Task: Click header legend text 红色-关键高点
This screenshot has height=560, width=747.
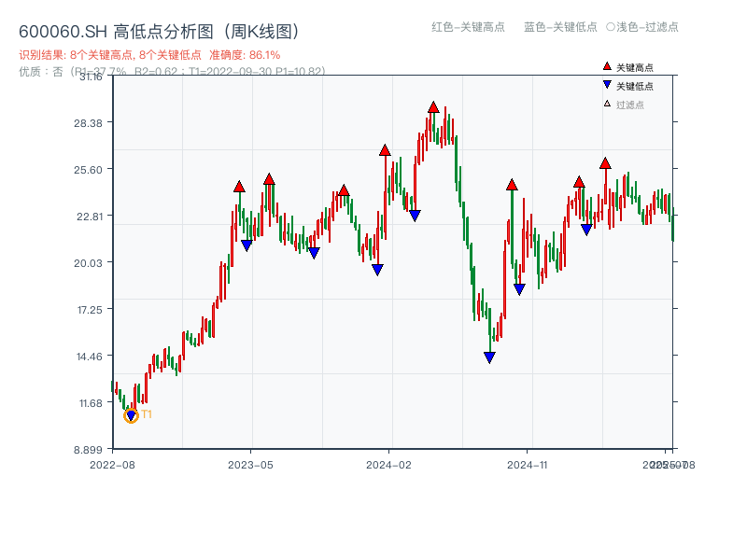Action: point(468,27)
